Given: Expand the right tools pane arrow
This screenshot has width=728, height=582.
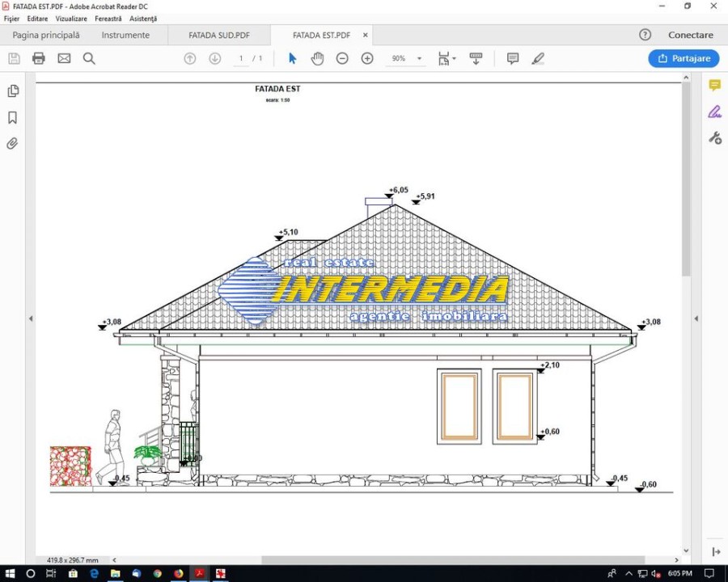Looking at the screenshot, I should [x=716, y=552].
